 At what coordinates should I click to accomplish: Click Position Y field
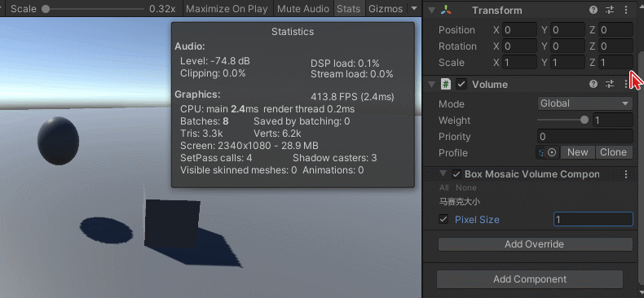pos(567,30)
